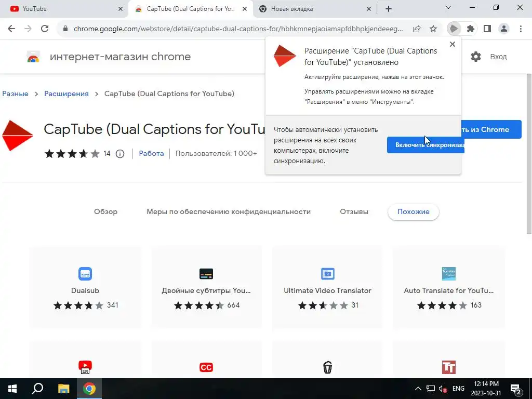Open the Ultimate Video Translator card
532x399 pixels.
point(327,287)
